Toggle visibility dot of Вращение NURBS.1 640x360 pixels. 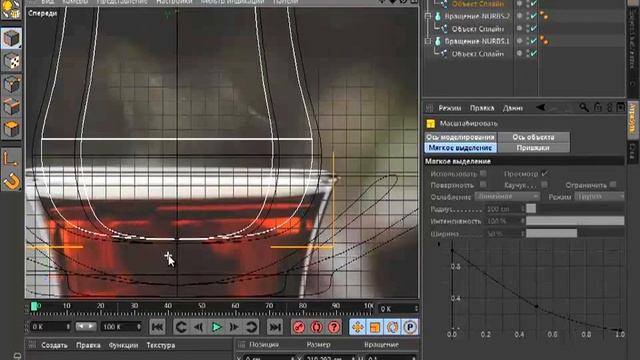click(520, 41)
